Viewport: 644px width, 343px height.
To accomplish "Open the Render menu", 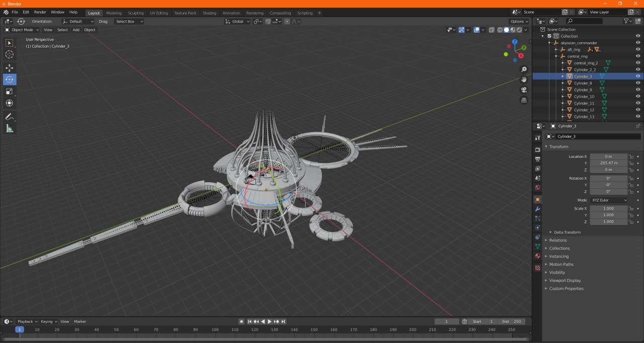I will pos(40,12).
